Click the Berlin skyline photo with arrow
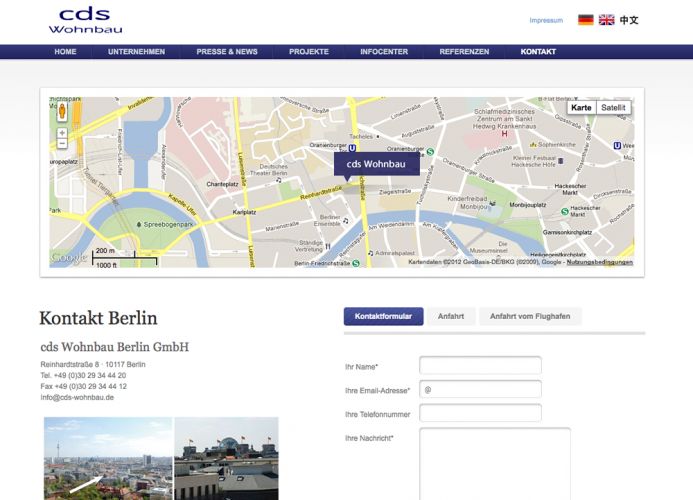 tap(108, 458)
